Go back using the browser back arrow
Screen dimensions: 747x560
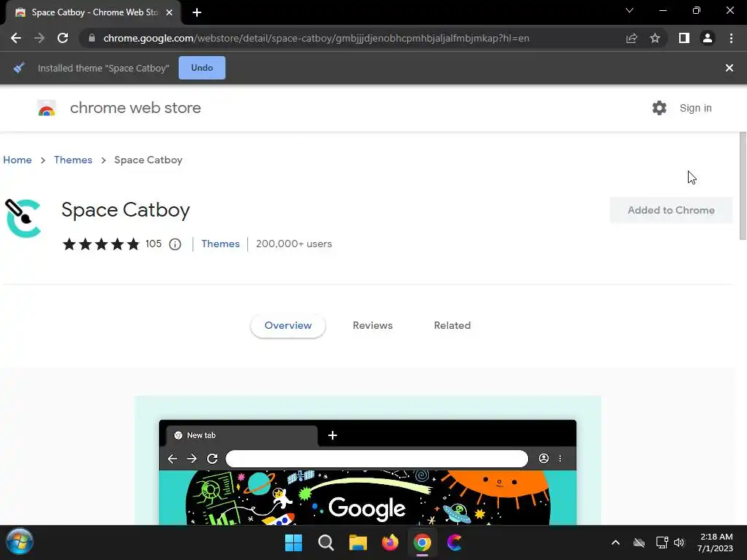pos(16,38)
